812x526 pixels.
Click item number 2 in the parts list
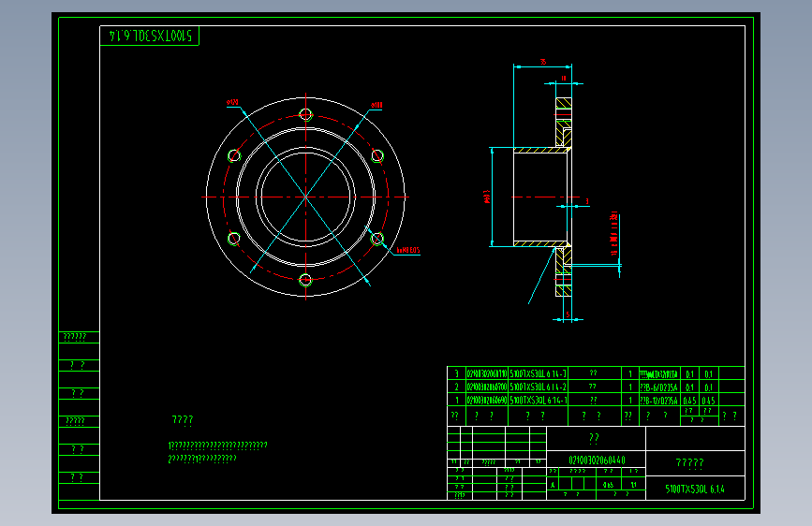coord(456,387)
